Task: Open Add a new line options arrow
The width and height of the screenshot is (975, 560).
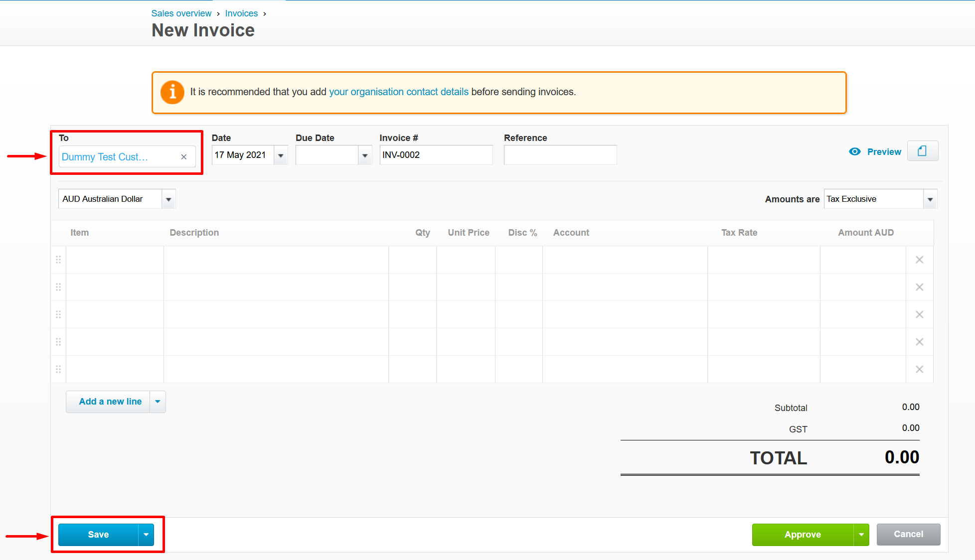Action: 158,402
